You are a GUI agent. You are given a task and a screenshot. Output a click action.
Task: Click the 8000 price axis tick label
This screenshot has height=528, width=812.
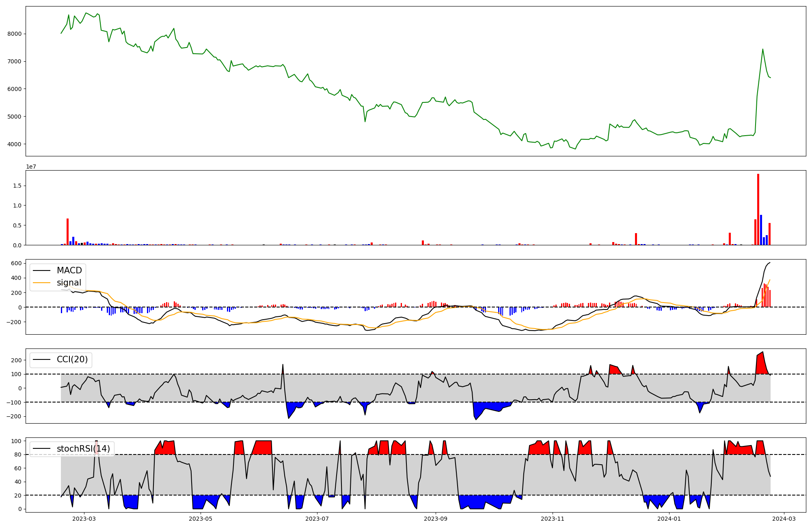[14, 34]
